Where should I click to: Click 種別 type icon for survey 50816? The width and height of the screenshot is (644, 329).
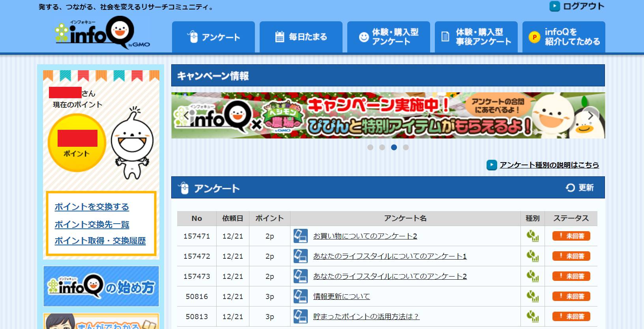coord(533,296)
